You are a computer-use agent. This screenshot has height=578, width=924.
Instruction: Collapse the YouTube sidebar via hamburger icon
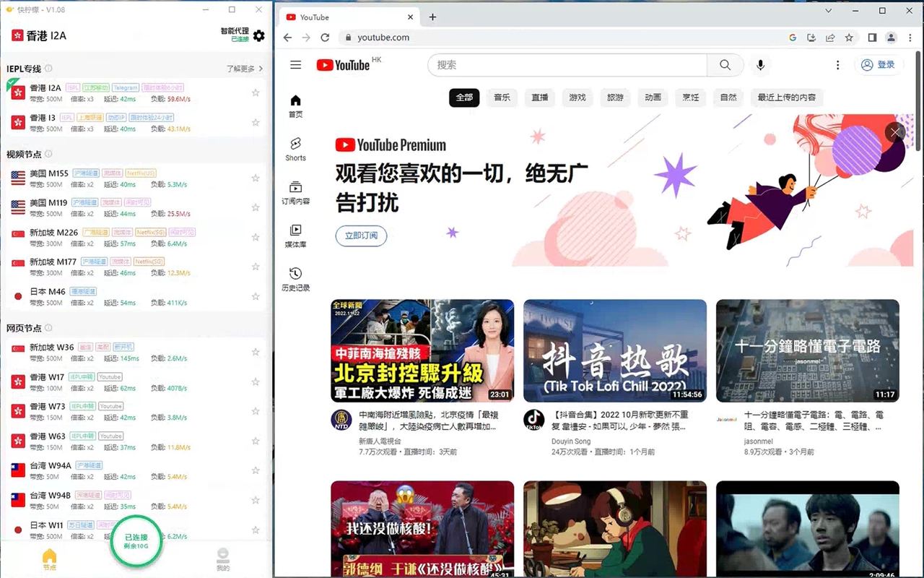click(x=295, y=64)
